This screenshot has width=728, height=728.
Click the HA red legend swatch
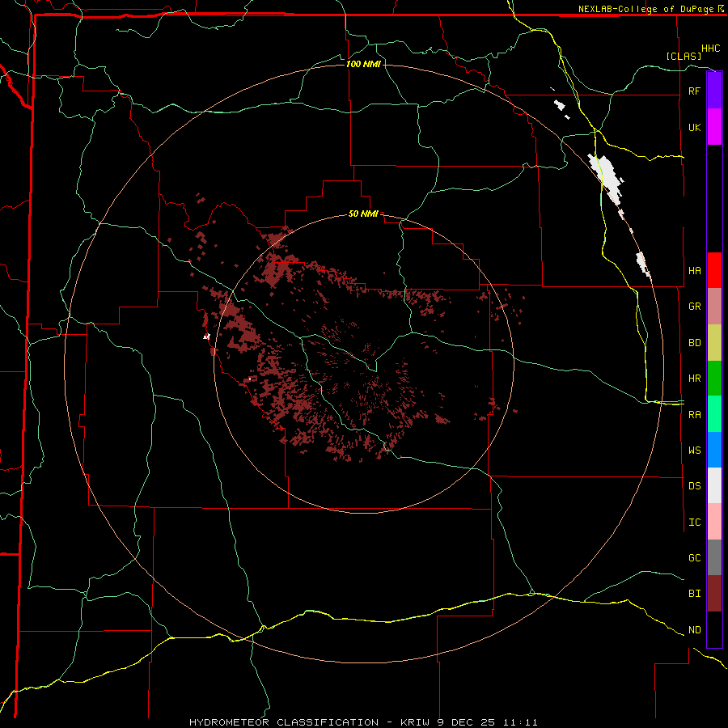pos(714,270)
